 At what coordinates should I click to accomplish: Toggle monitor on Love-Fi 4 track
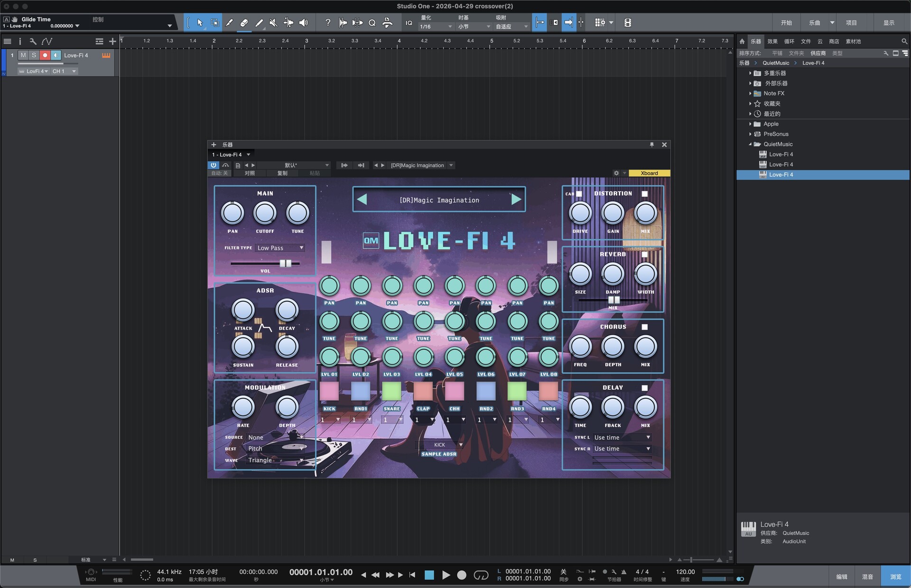(56, 55)
